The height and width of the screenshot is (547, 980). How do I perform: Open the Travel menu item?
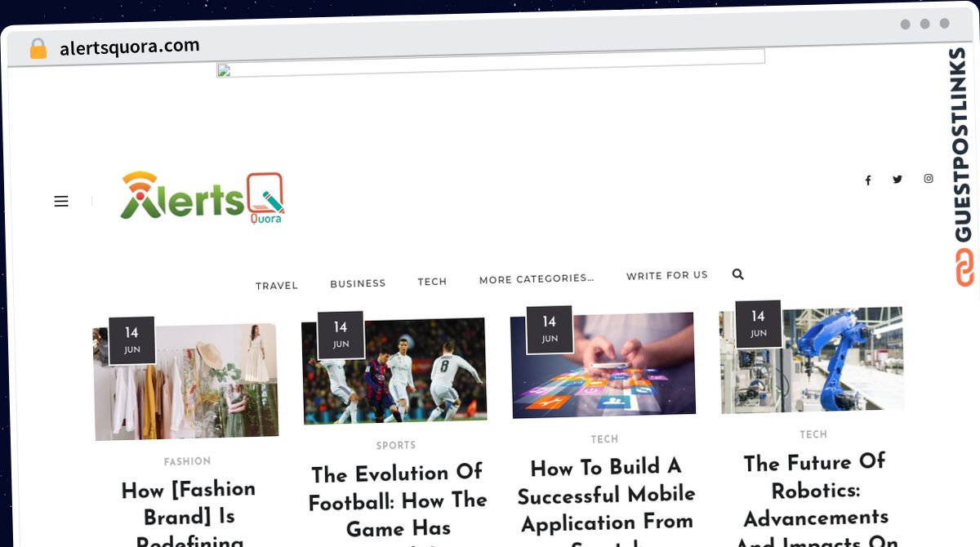(277, 286)
